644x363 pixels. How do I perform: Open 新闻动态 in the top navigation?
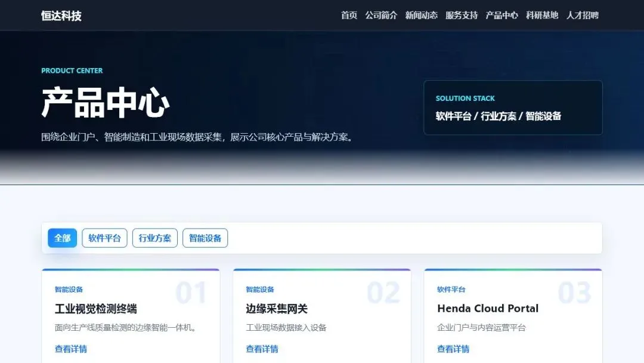click(421, 15)
